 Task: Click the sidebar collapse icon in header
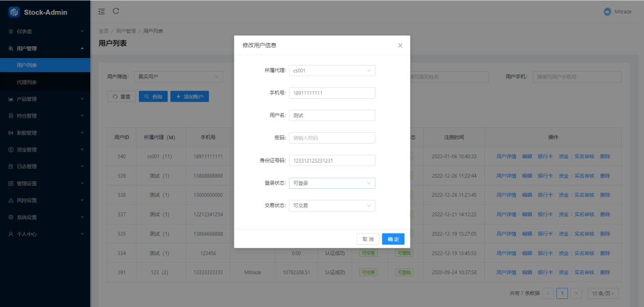102,11
